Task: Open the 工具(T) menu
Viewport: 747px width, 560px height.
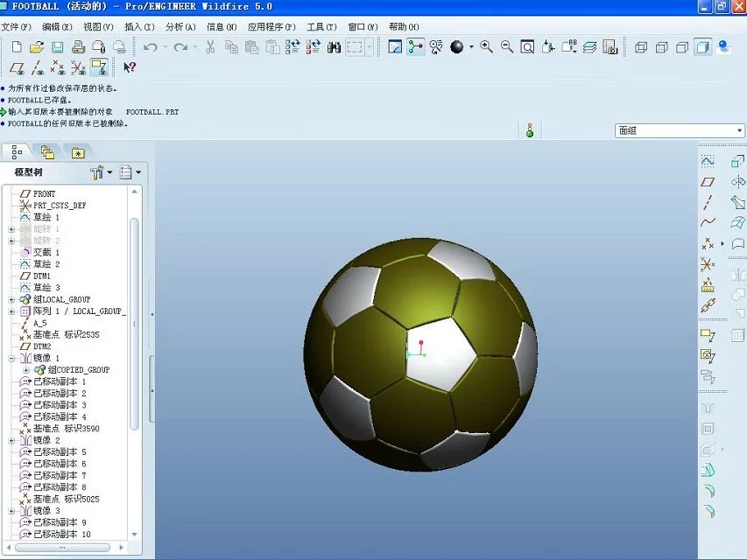Action: tap(321, 26)
